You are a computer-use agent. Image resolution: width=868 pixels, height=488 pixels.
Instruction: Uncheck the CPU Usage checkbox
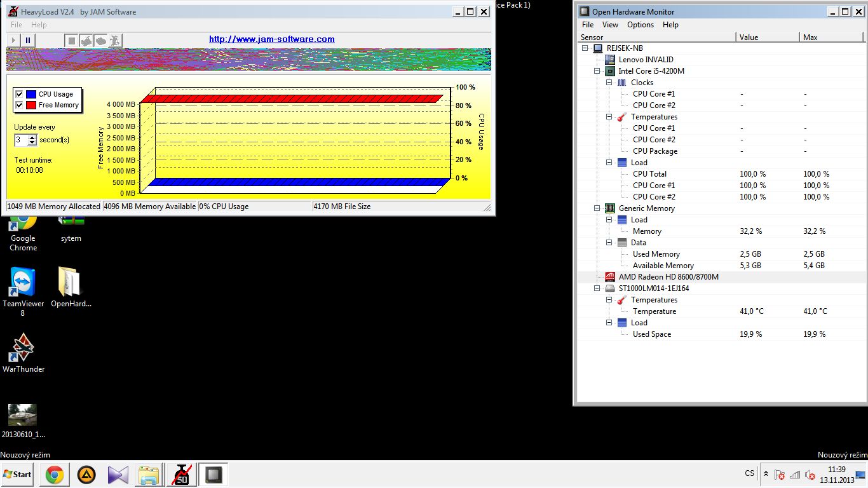(19, 94)
